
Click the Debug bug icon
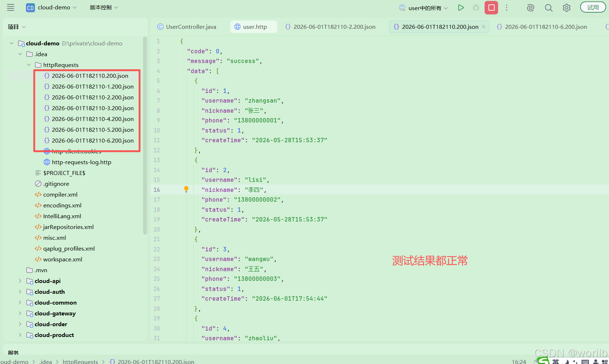pos(476,8)
